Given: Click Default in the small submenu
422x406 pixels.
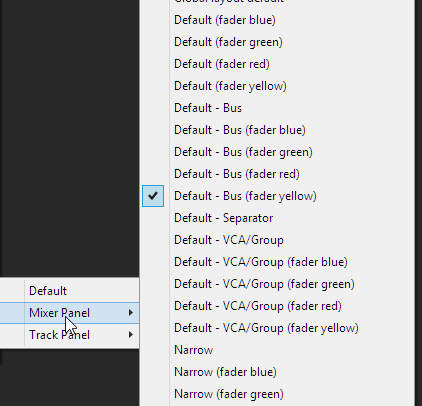Looking at the screenshot, I should (x=69, y=291).
